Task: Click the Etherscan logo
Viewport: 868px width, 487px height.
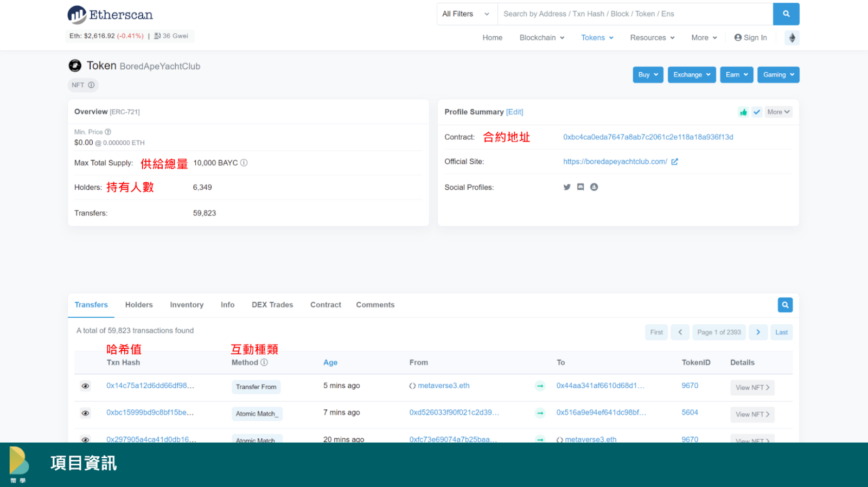Action: tap(110, 15)
